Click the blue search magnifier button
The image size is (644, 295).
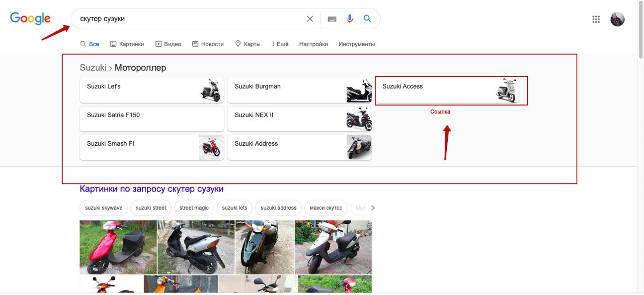(x=367, y=19)
